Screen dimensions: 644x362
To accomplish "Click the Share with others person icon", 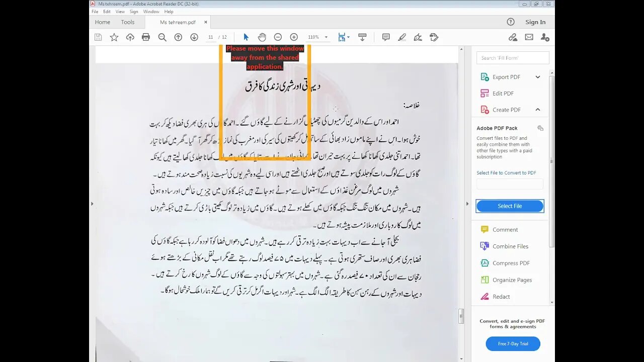I will (x=545, y=37).
